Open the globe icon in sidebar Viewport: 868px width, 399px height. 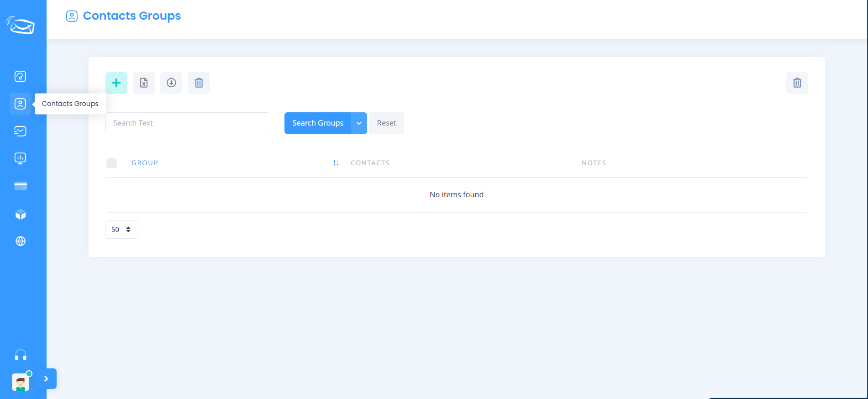(21, 241)
